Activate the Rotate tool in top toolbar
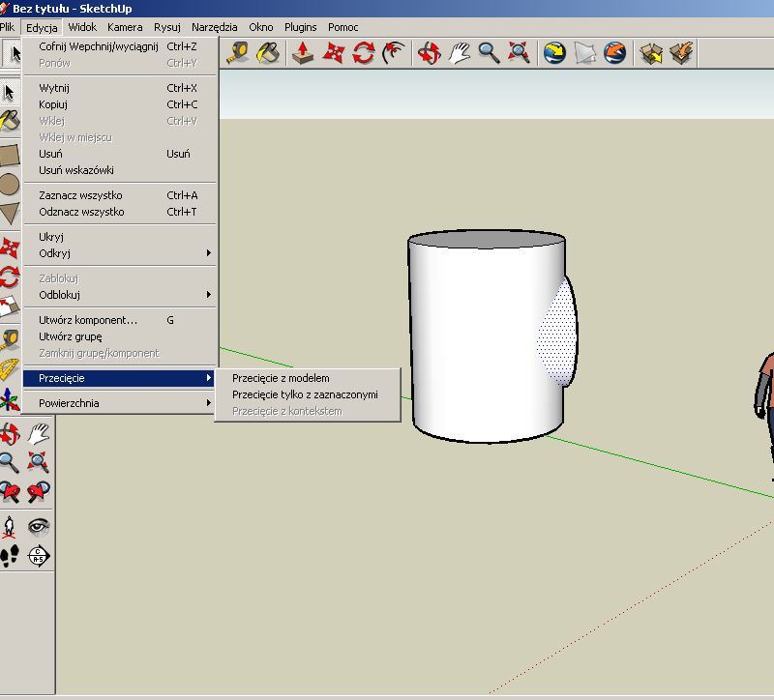The image size is (774, 700). (364, 52)
